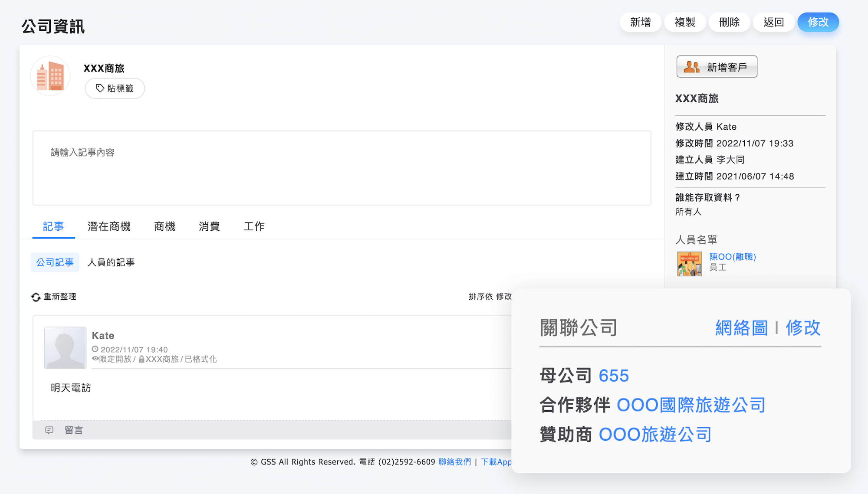Select the 公司記事 sub-tab
This screenshot has height=494, width=868.
click(x=55, y=262)
